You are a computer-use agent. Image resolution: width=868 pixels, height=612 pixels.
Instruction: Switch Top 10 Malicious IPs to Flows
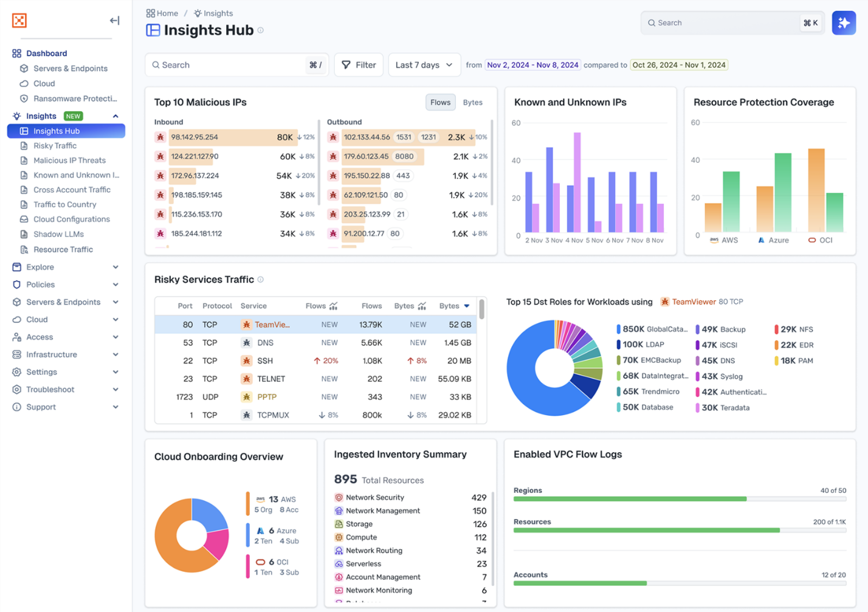click(x=440, y=103)
